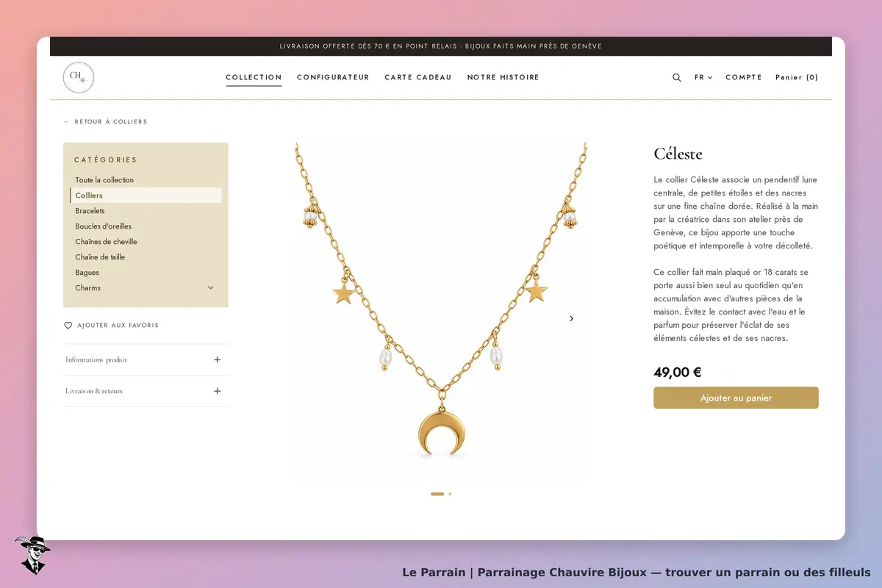Click plus icon beside Livraison & retours
This screenshot has width=882, height=588.
217,391
